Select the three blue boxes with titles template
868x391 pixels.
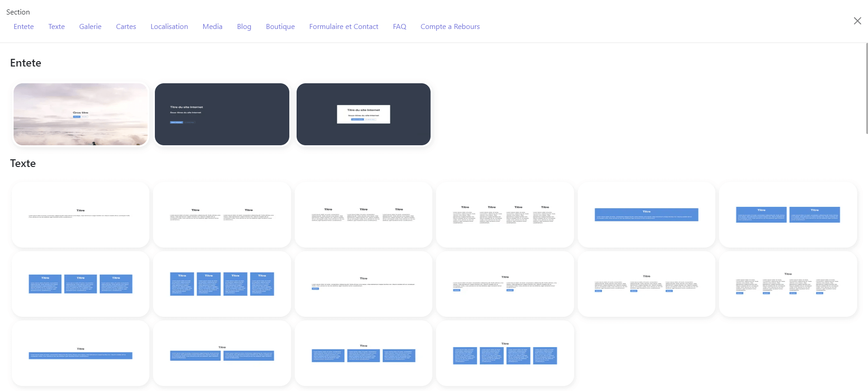point(81,284)
